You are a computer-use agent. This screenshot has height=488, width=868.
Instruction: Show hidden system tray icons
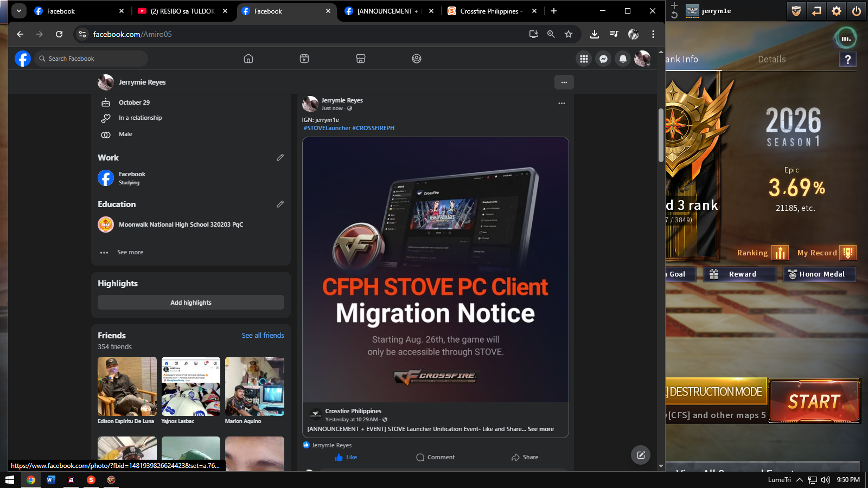[799, 480]
